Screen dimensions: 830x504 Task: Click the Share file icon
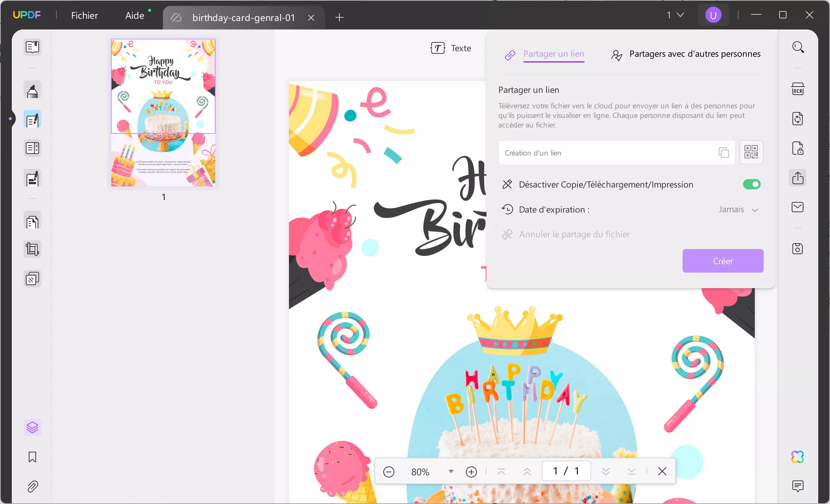tap(798, 178)
